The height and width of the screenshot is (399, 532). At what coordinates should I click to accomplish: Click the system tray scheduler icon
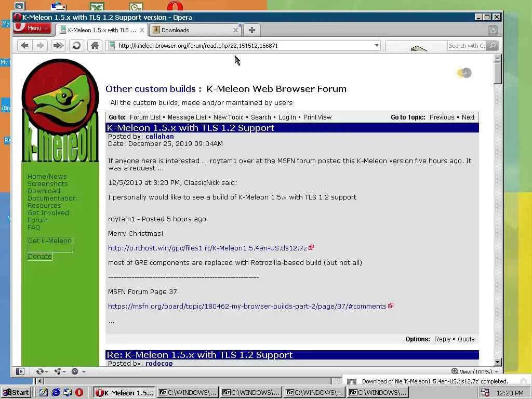(485, 393)
